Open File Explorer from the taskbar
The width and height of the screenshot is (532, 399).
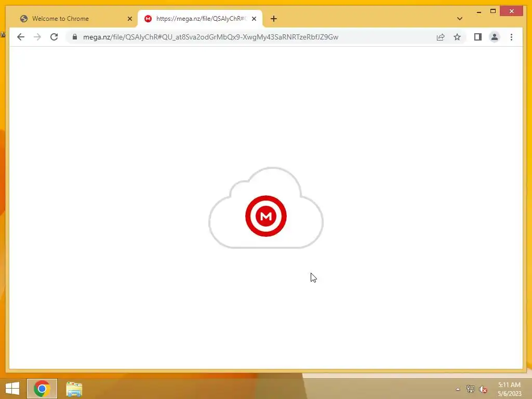pyautogui.click(x=74, y=389)
